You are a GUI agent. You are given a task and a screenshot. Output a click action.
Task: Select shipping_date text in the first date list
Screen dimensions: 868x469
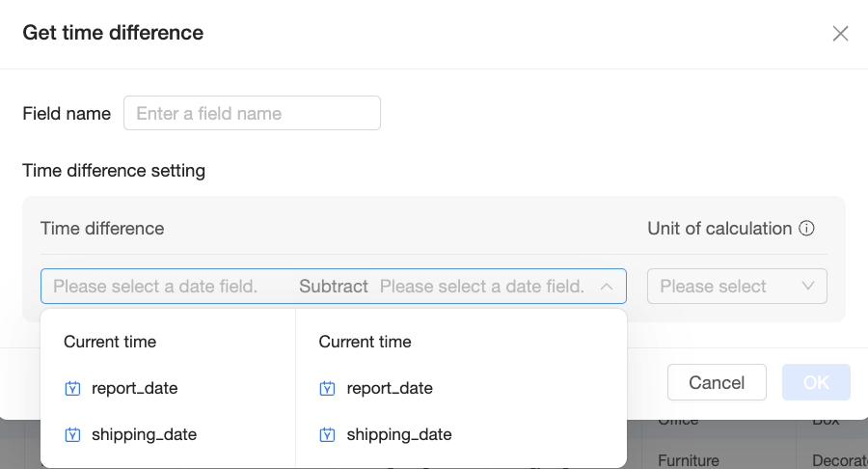click(144, 435)
